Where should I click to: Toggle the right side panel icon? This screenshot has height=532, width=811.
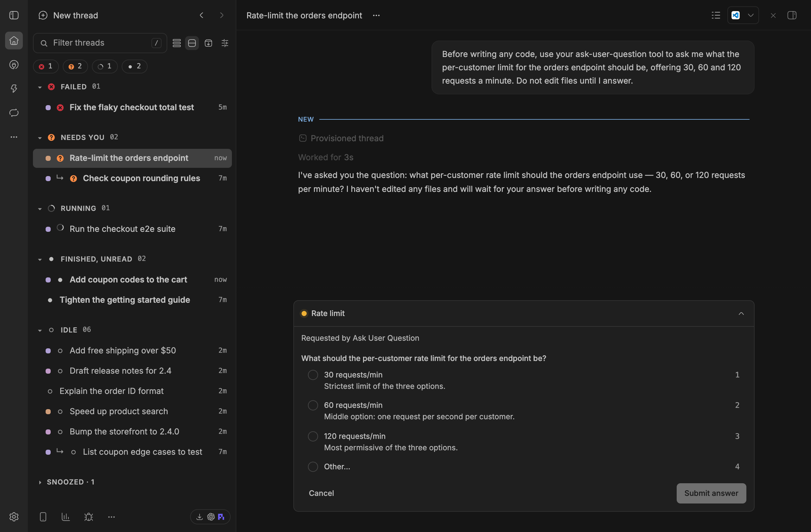[x=792, y=15]
